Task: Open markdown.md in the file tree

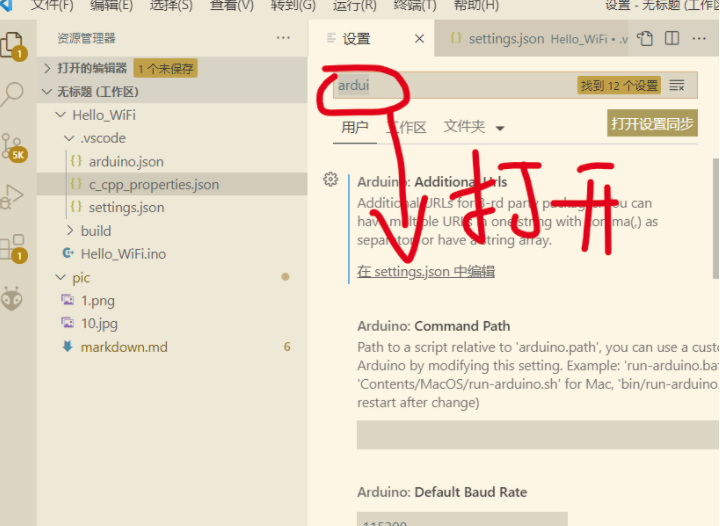Action: click(x=124, y=347)
